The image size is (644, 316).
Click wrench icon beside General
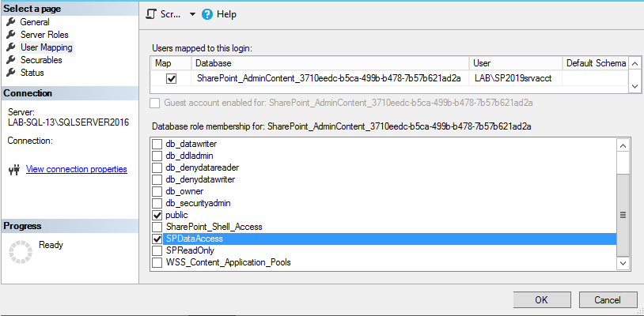pos(11,22)
